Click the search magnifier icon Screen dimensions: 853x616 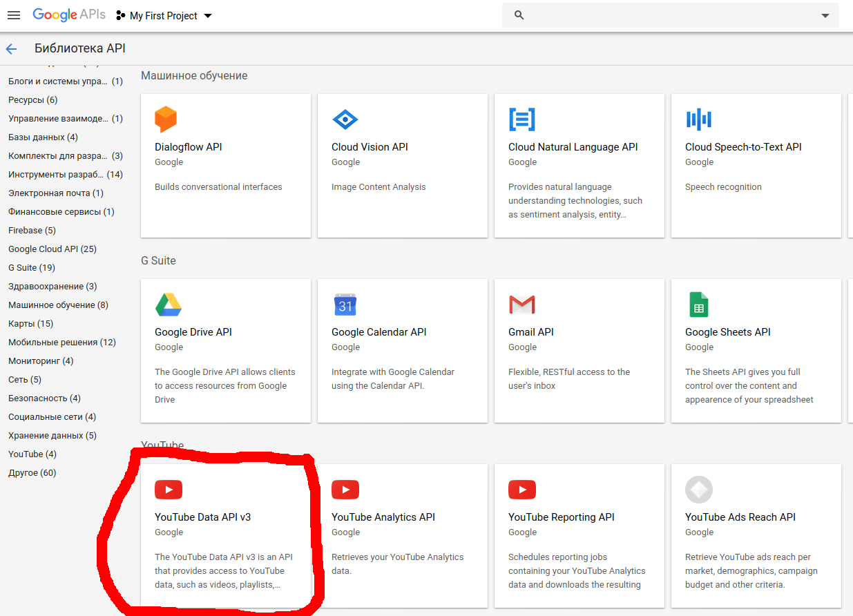point(519,15)
